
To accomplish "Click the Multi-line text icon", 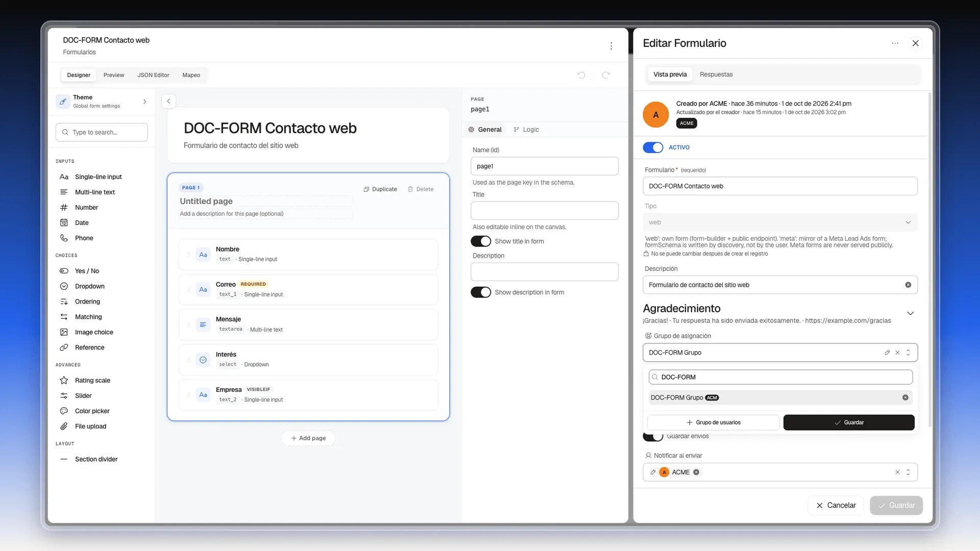I will (x=64, y=192).
